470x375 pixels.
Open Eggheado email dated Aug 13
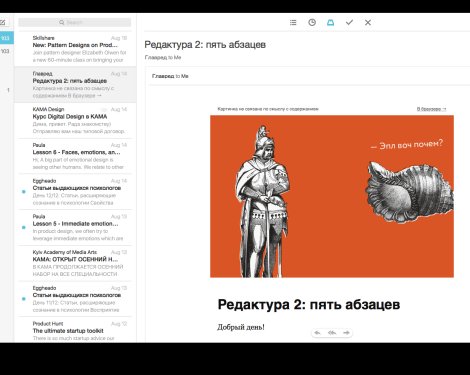75,298
